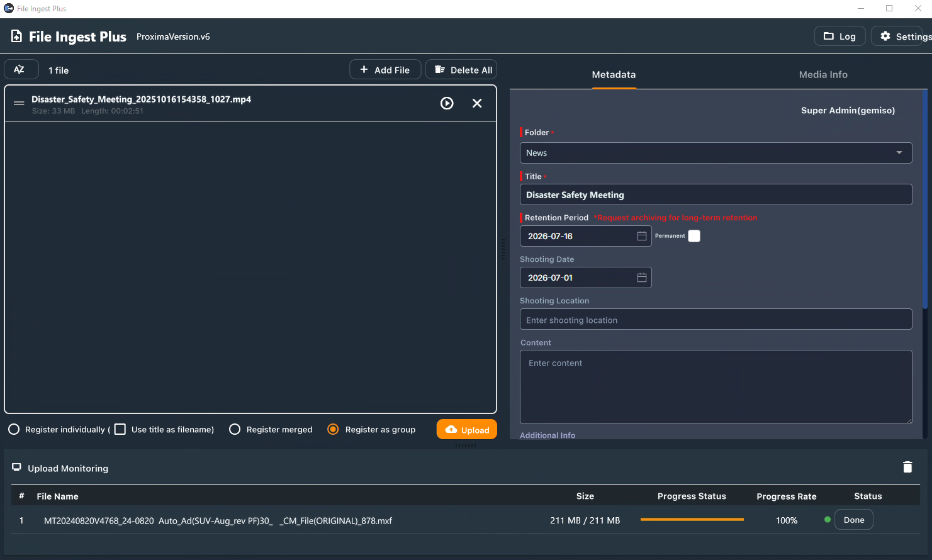This screenshot has height=560, width=932.
Task: Click the MT20240820V4768 mxf file name
Action: 218,520
